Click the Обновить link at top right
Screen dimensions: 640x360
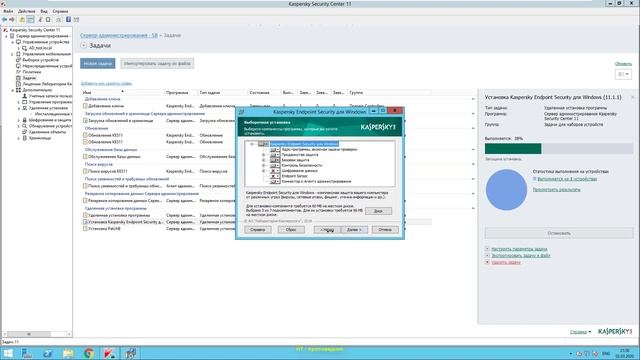[623, 64]
